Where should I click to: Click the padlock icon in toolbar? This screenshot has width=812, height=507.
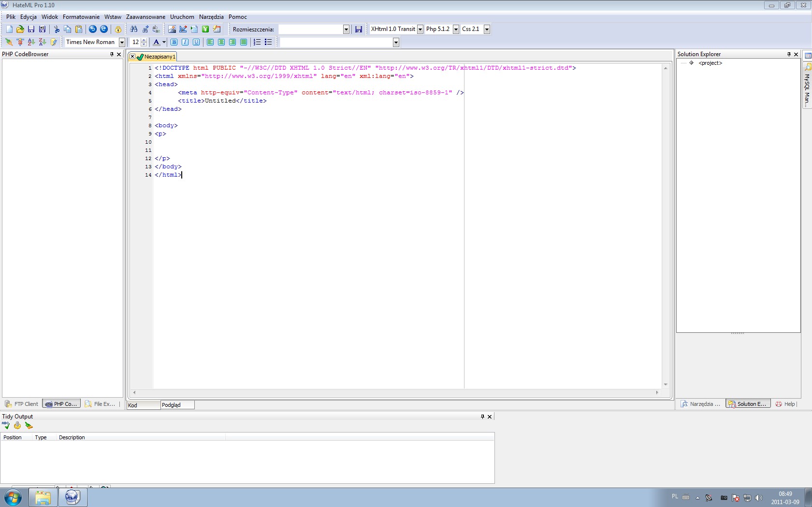click(x=118, y=30)
